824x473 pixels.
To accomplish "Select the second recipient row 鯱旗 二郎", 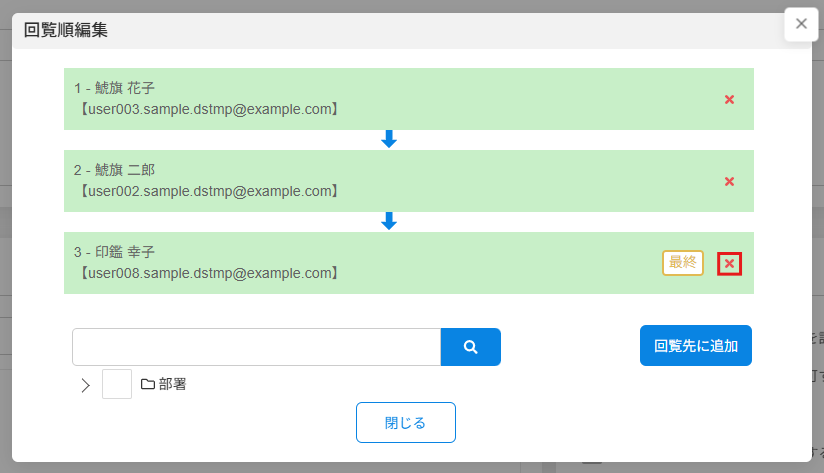I will [409, 181].
